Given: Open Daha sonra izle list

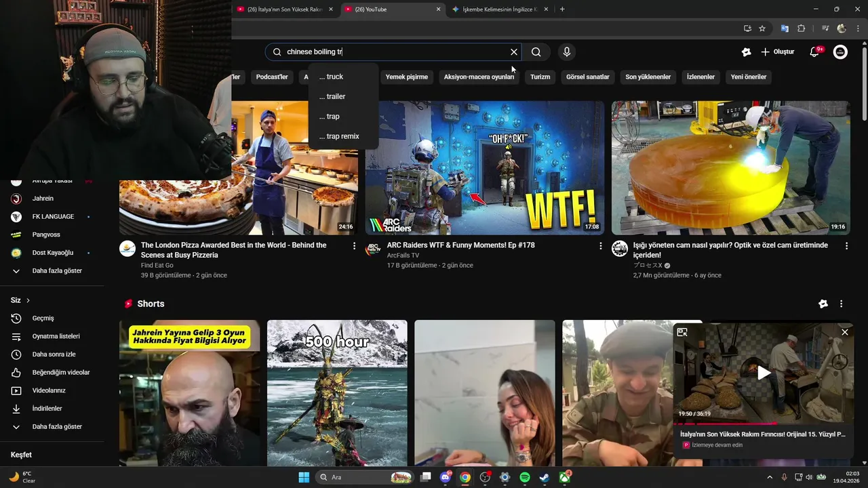Looking at the screenshot, I should click(x=52, y=354).
